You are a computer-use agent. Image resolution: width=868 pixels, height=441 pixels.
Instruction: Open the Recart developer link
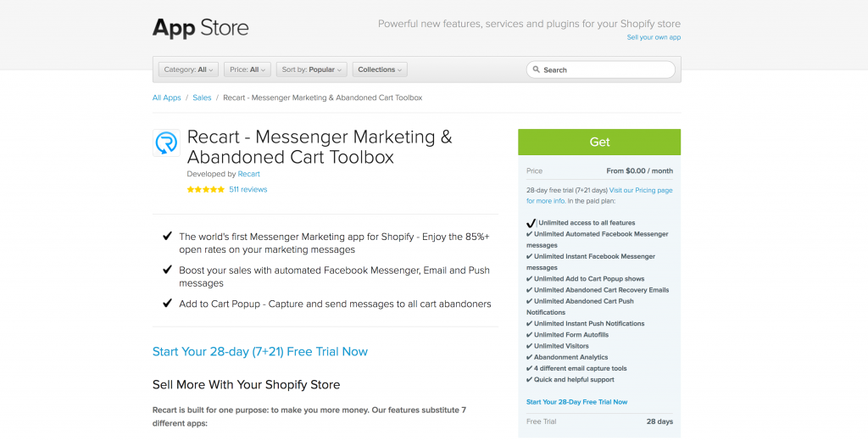point(248,174)
